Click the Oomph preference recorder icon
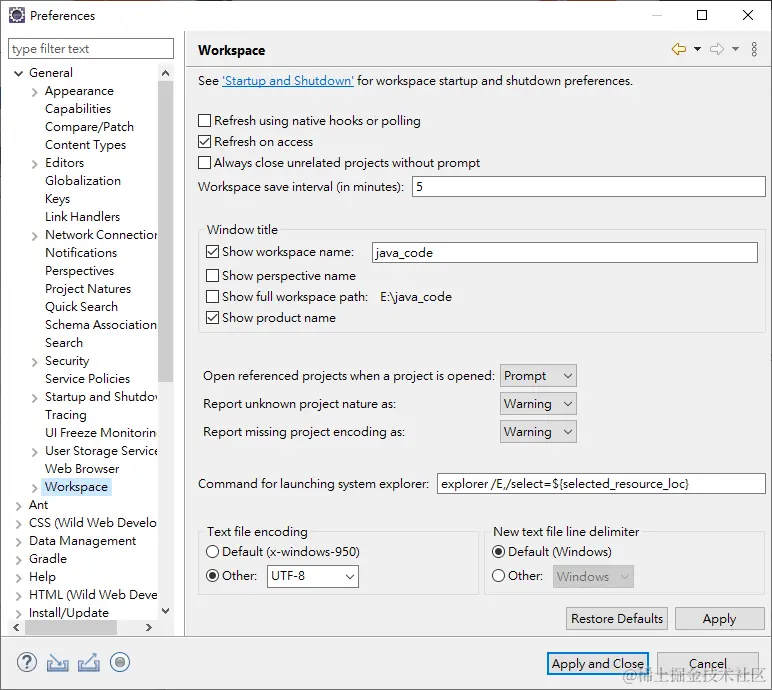Screen dimensions: 772x690 [120, 662]
